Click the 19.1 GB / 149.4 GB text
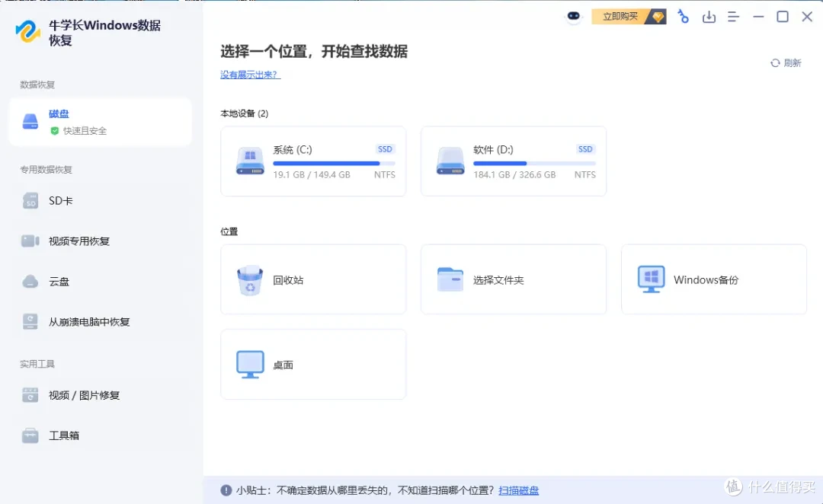Viewport: 823px width, 504px height. tap(312, 174)
